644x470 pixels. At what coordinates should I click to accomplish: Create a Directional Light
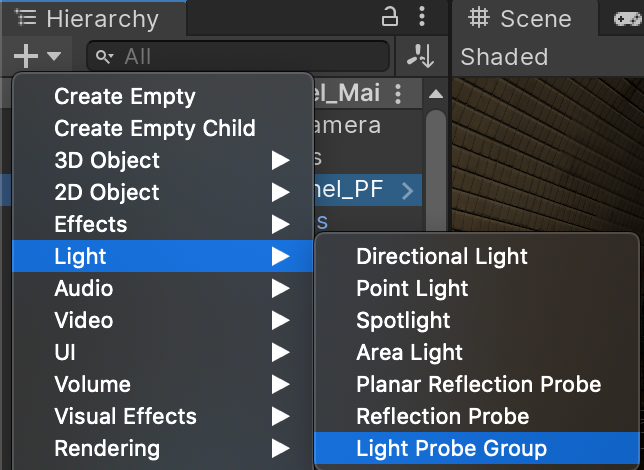tap(441, 257)
